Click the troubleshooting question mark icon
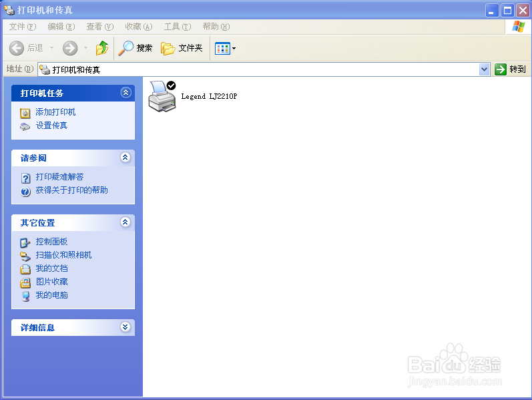 (x=25, y=178)
